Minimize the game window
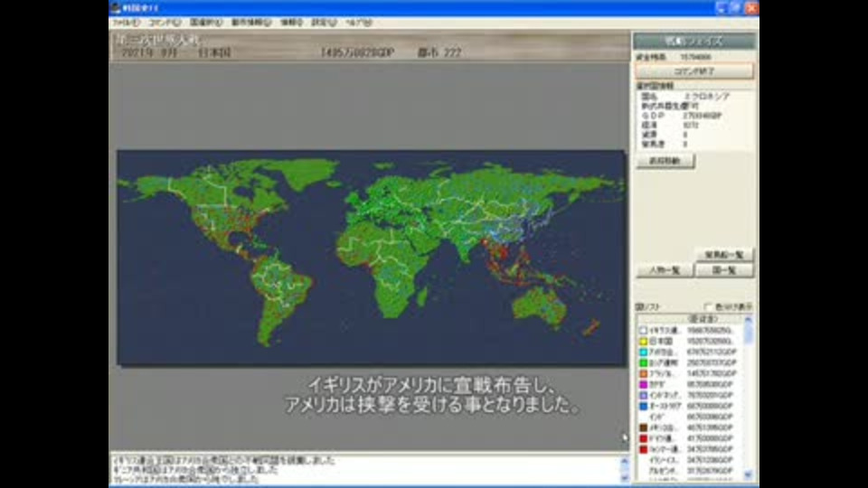Viewport: 868px width, 488px height. [x=721, y=8]
